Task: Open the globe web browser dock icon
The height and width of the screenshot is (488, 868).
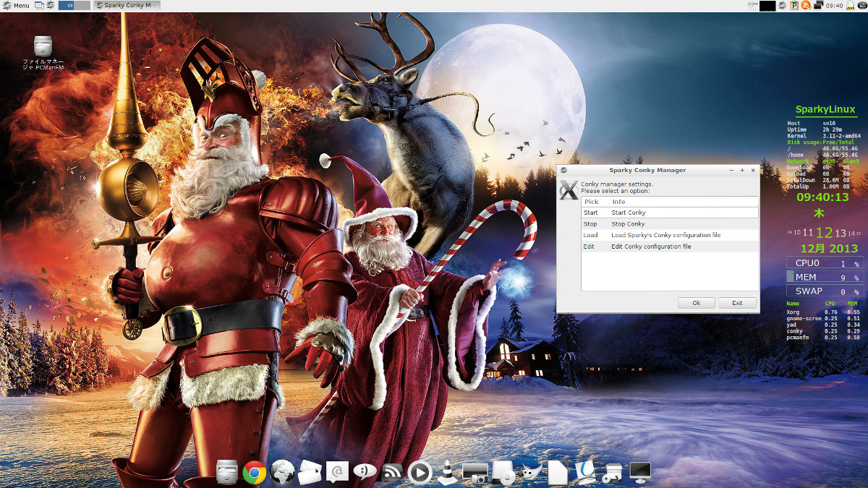Action: [282, 473]
